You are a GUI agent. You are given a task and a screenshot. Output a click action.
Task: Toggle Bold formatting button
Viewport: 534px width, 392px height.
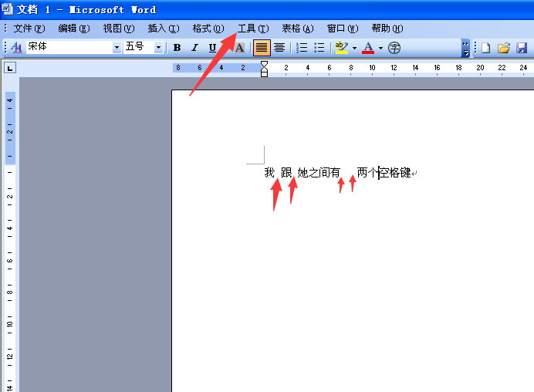pyautogui.click(x=177, y=48)
